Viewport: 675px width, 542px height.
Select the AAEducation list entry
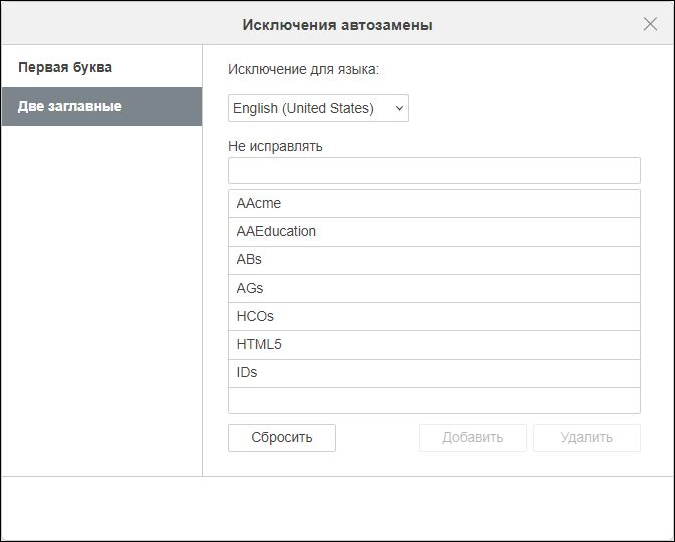pos(434,232)
